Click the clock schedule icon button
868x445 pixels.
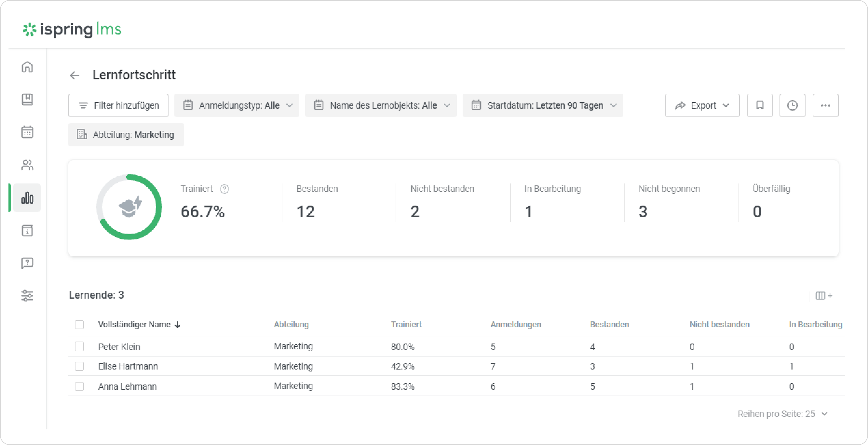coord(792,105)
